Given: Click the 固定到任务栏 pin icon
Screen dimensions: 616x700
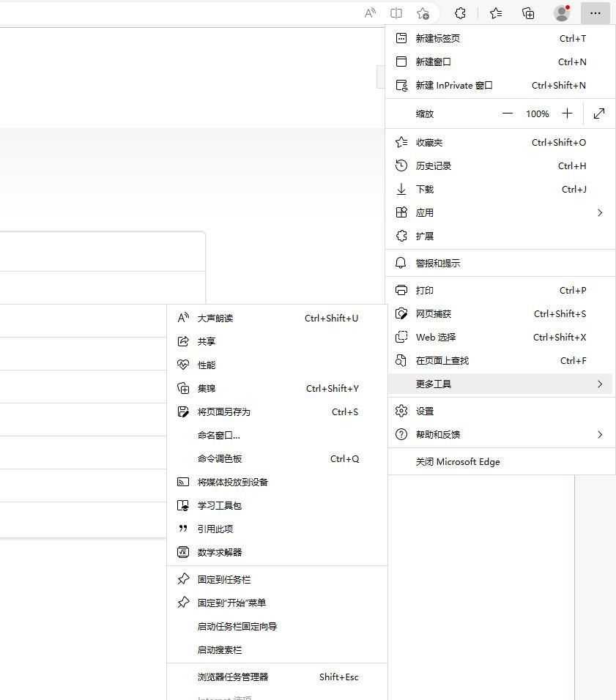Looking at the screenshot, I should pos(183,579).
